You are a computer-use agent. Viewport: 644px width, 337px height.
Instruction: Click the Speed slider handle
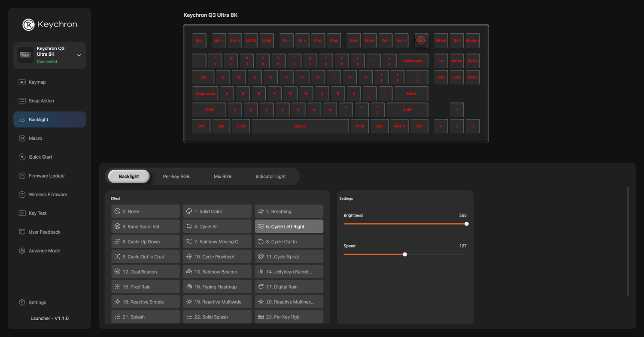[405, 254]
